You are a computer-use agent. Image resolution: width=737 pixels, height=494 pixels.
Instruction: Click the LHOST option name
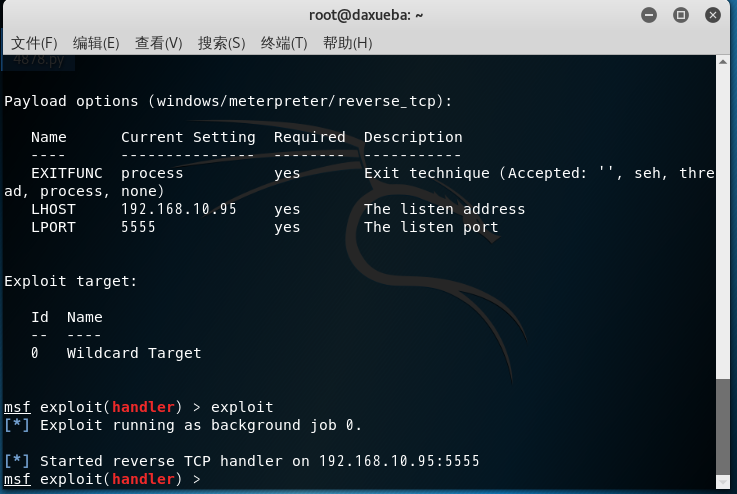53,209
